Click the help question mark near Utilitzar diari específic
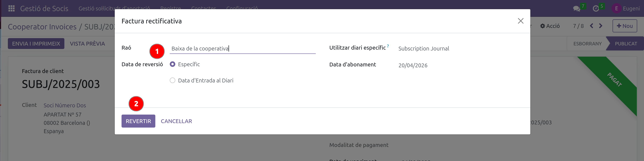 point(388,46)
